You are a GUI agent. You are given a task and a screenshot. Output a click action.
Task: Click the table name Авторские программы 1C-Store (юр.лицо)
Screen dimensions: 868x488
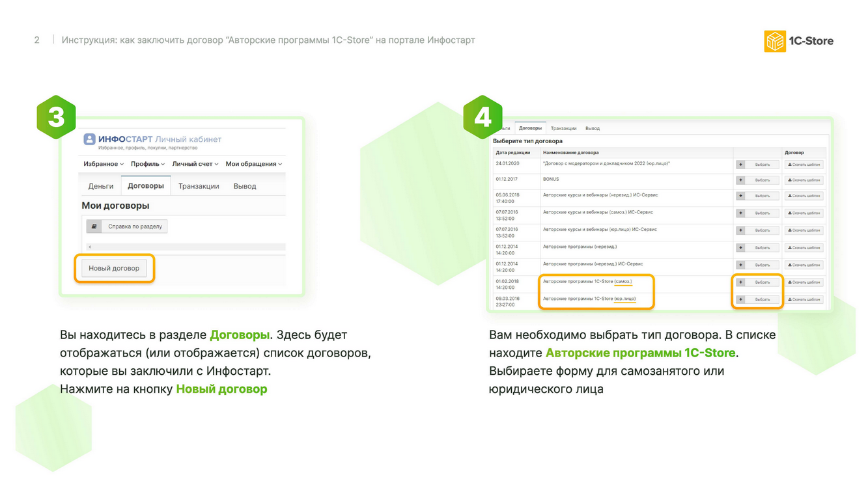click(x=589, y=299)
